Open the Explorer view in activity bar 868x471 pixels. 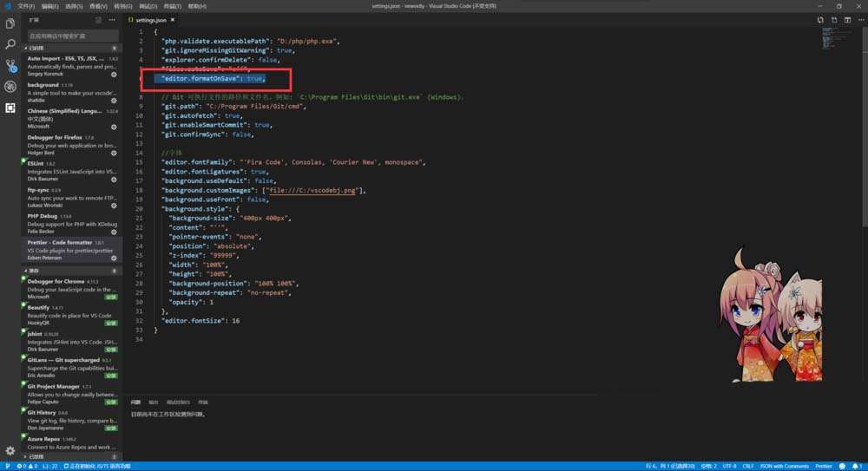click(10, 23)
